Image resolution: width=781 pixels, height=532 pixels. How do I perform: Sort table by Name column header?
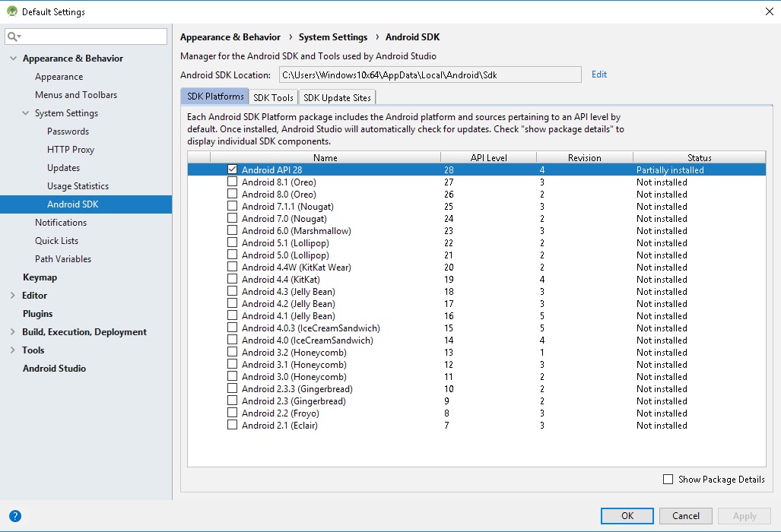(325, 157)
